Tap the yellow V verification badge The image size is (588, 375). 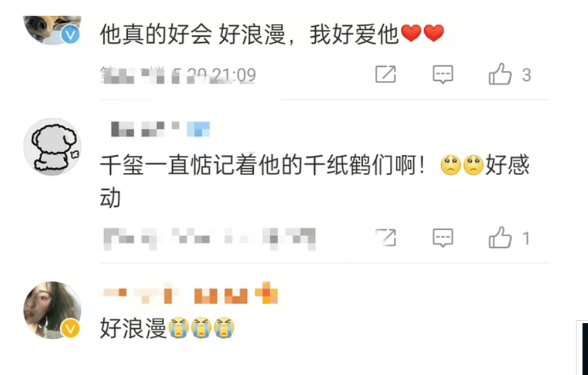point(70,329)
